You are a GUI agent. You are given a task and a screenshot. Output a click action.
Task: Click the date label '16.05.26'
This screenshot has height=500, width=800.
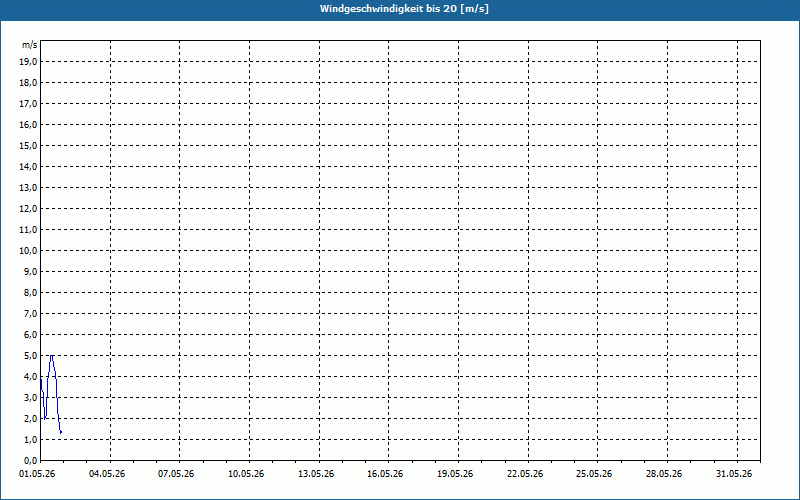(x=385, y=474)
